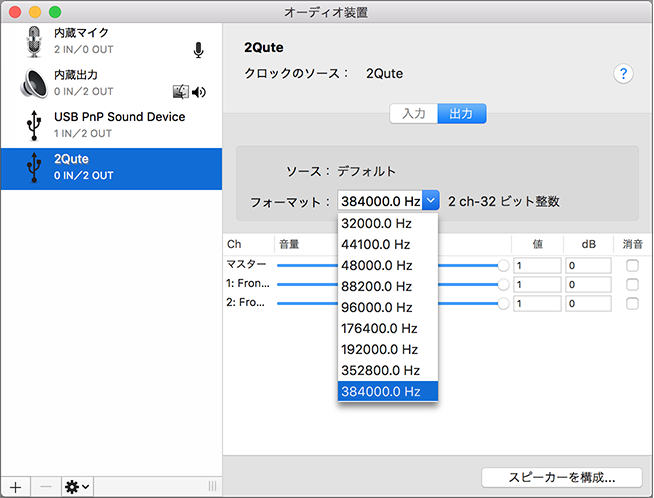Select 内蔵出力 device name in sidebar
The height and width of the screenshot is (498, 654).
76,75
